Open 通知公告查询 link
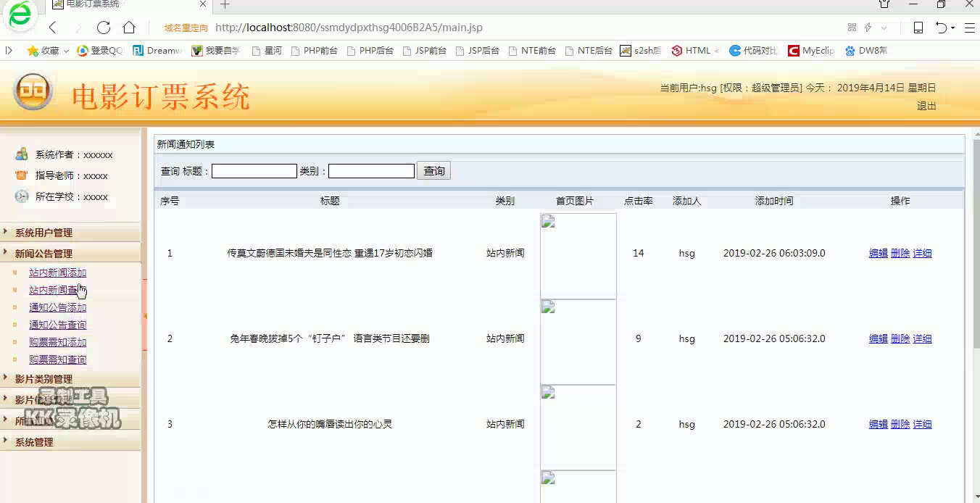 tap(57, 325)
